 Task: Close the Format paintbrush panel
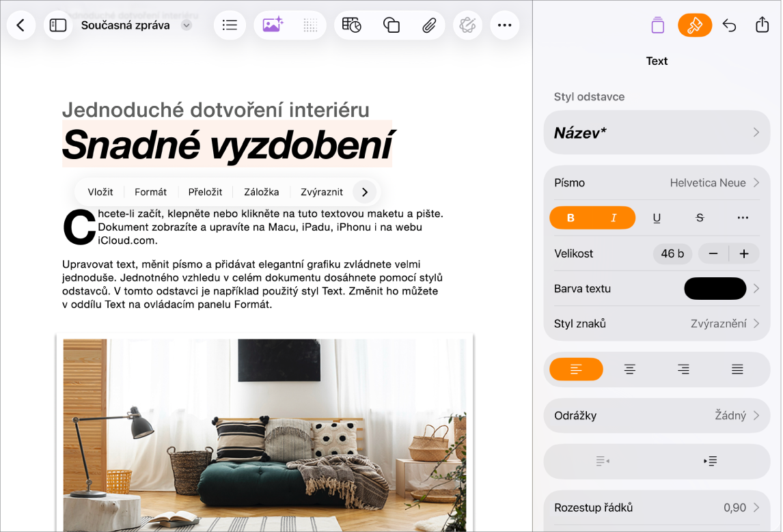click(x=695, y=25)
